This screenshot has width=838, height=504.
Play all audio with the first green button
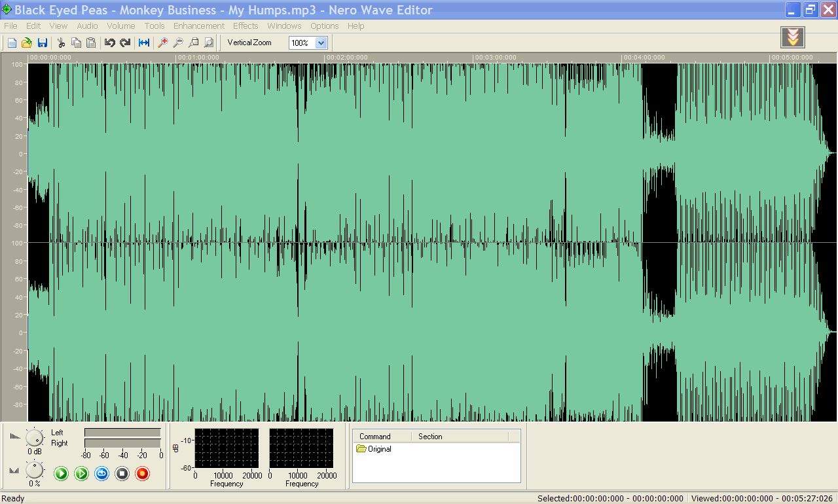(61, 473)
